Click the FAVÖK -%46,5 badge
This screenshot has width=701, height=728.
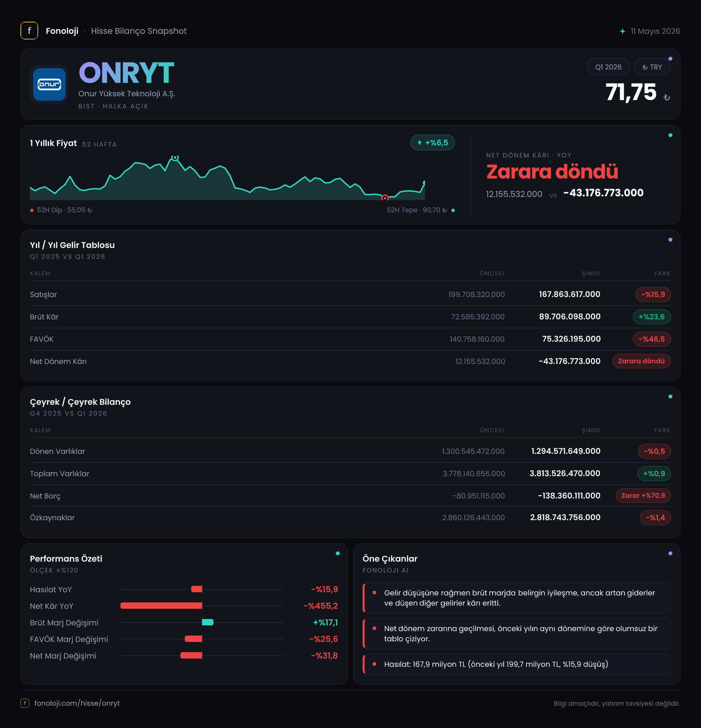[652, 339]
